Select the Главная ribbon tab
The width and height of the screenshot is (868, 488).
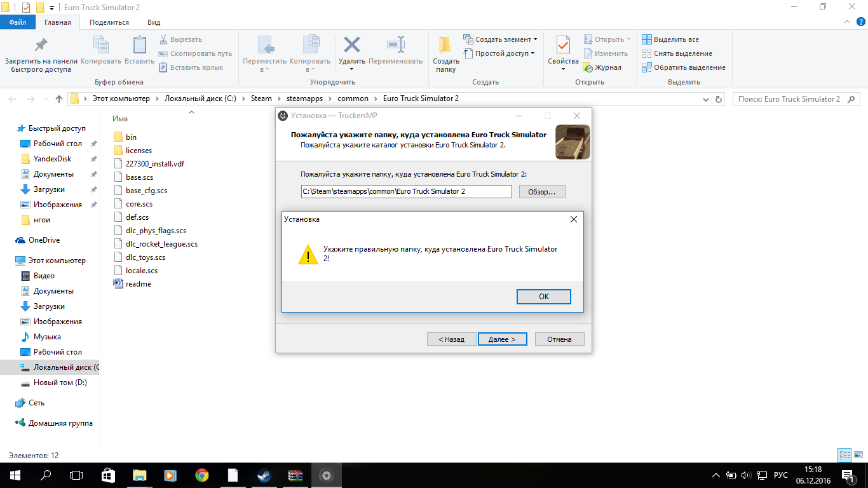(58, 22)
